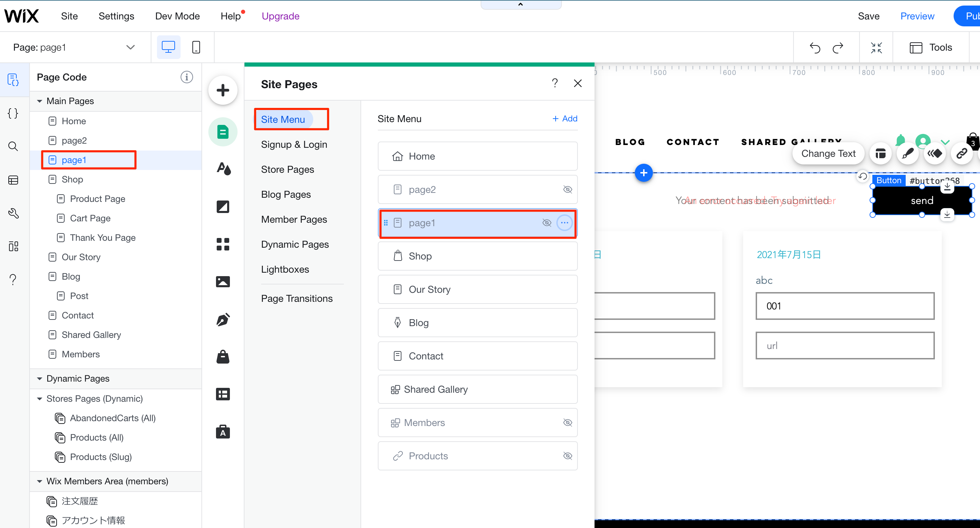
Task: Toggle Members menu visibility eye icon
Action: tap(567, 423)
